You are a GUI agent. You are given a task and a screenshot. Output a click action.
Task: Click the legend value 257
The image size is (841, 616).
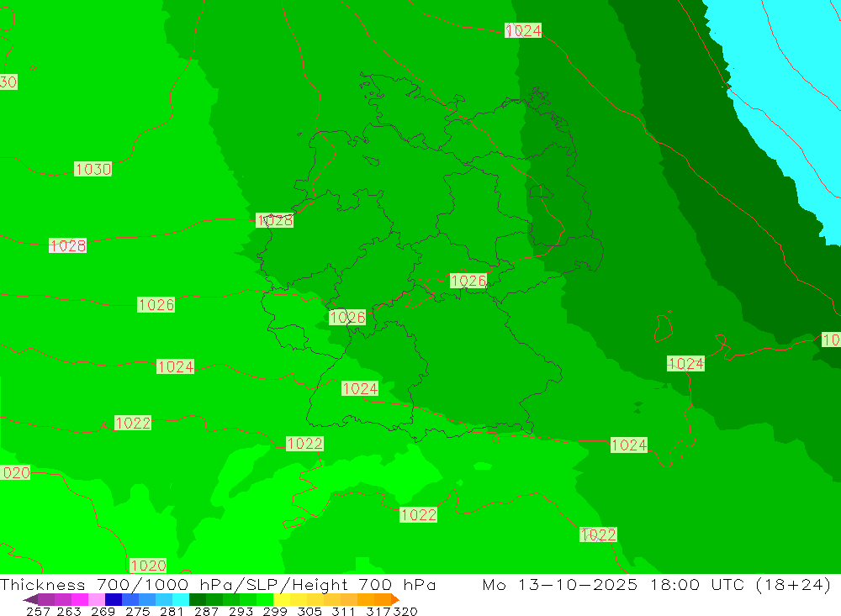pyautogui.click(x=39, y=611)
